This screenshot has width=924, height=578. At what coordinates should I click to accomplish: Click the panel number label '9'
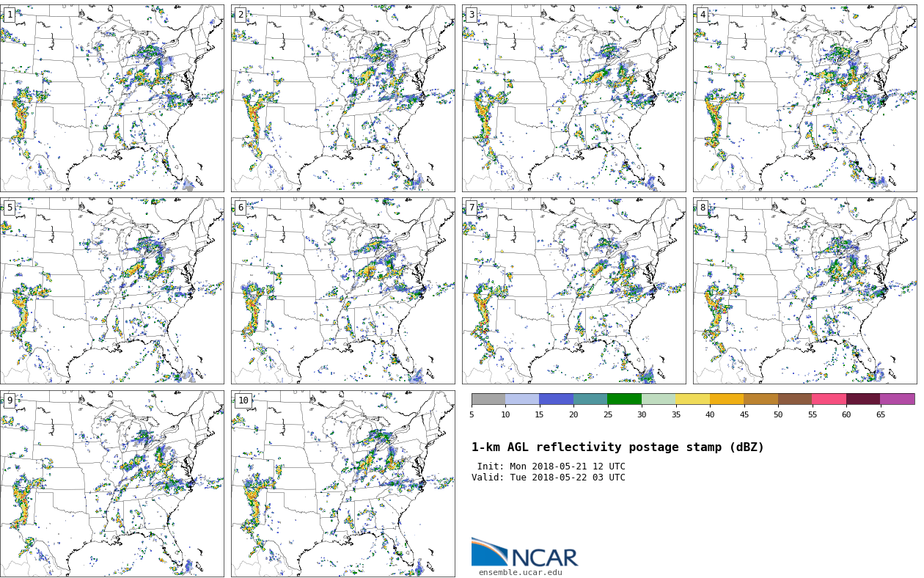tap(10, 400)
